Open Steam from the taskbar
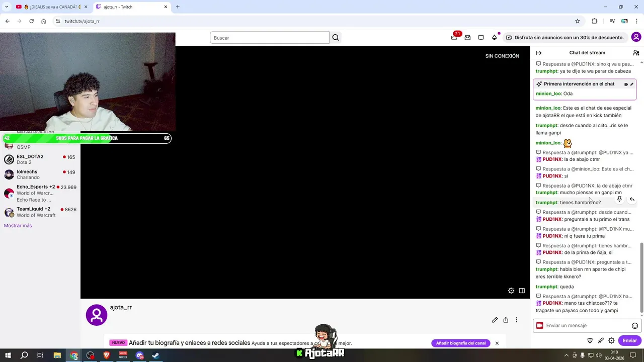The width and height of the screenshot is (644, 362). (156, 355)
